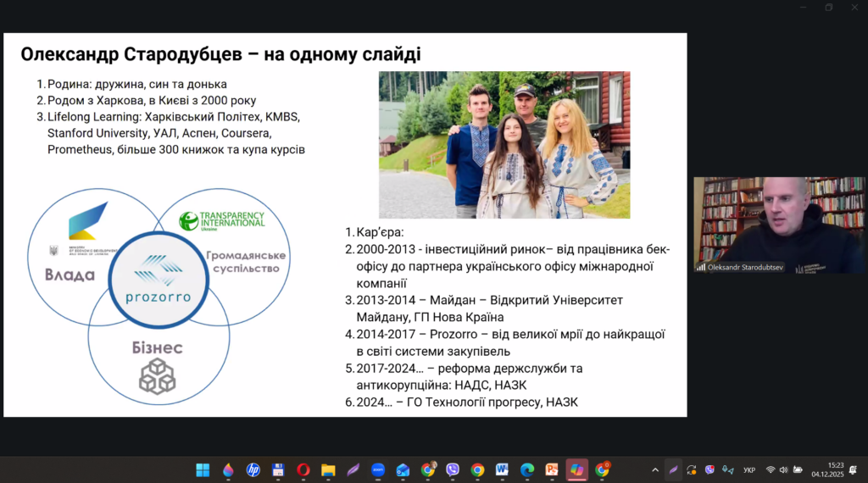868x483 pixels.
Task: Open the volume speaker control
Action: click(x=783, y=469)
